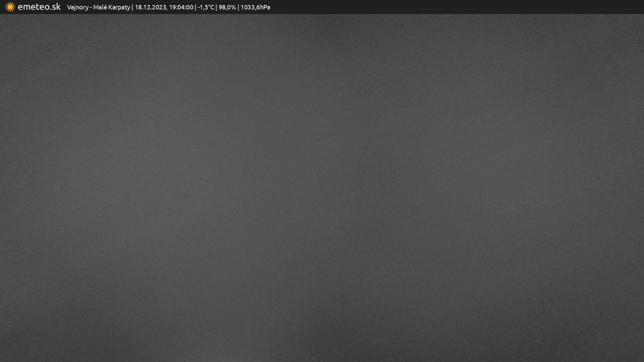The height and width of the screenshot is (362, 644).
Task: Click the center of the foggy webcam image
Action: coord(322,188)
